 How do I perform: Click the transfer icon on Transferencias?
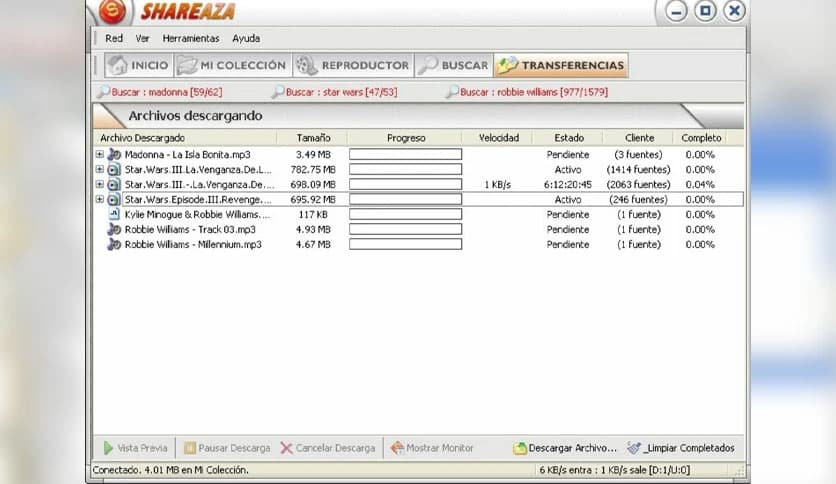point(507,65)
